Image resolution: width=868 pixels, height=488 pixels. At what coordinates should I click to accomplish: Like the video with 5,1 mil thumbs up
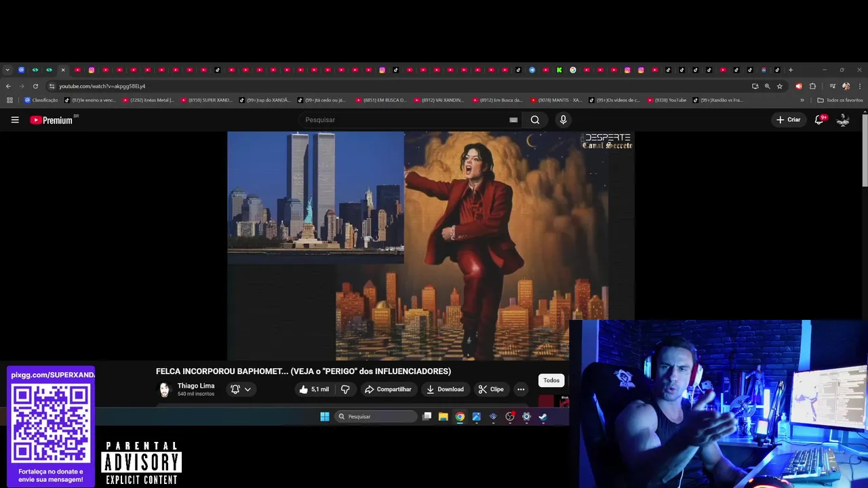pos(314,389)
